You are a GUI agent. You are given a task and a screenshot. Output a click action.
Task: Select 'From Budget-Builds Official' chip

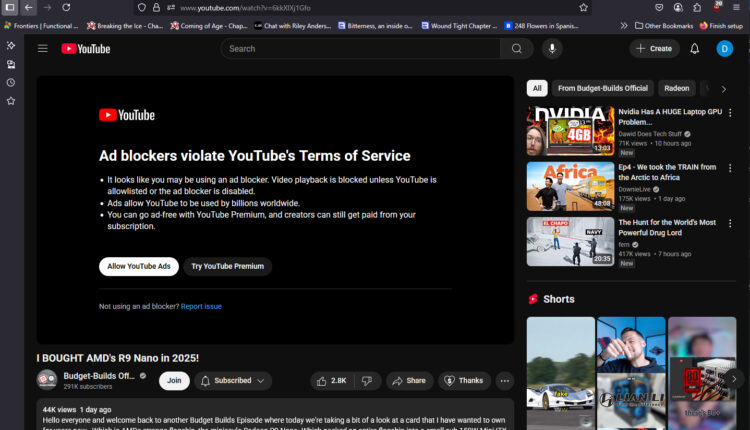pyautogui.click(x=602, y=88)
